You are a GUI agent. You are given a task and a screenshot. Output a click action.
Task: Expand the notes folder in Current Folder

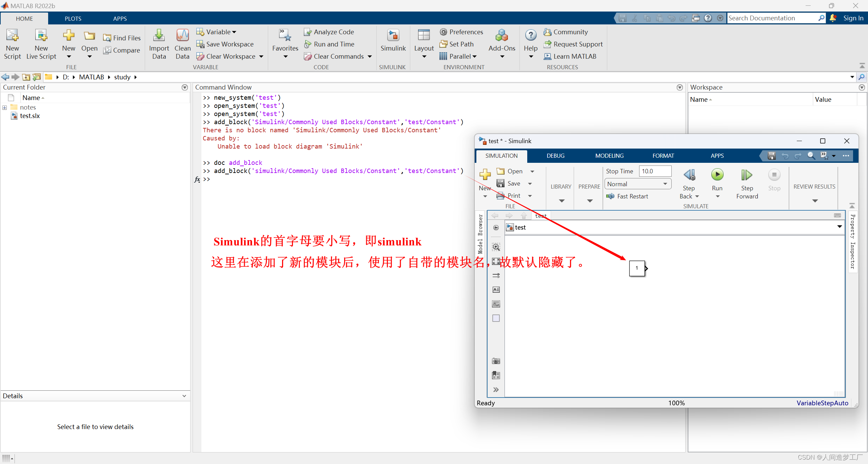5,108
